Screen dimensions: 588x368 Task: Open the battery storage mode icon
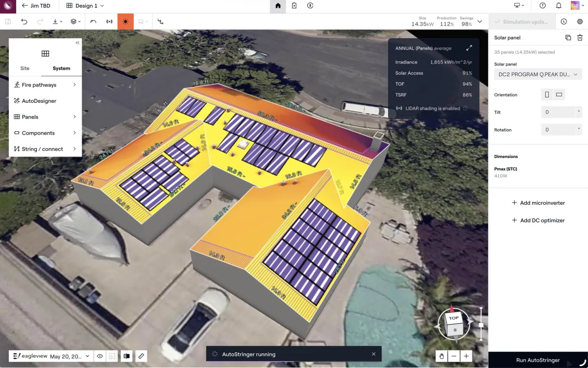click(x=294, y=6)
